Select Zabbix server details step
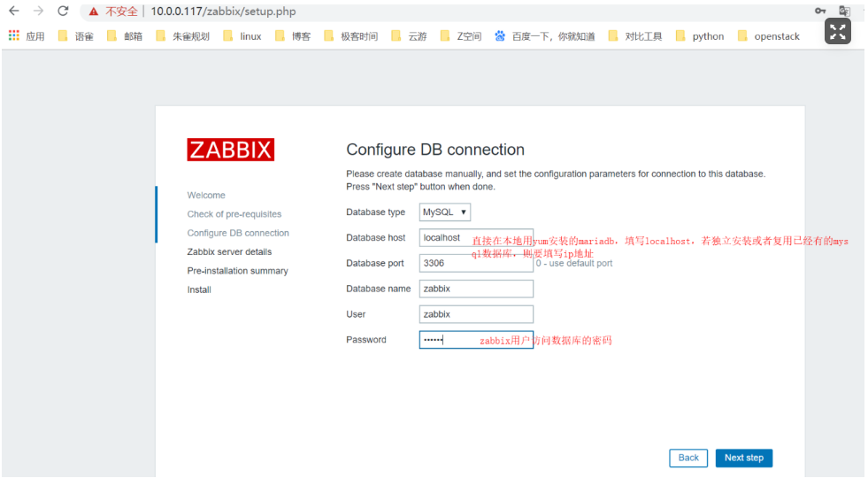This screenshot has height=478, width=868. click(229, 252)
